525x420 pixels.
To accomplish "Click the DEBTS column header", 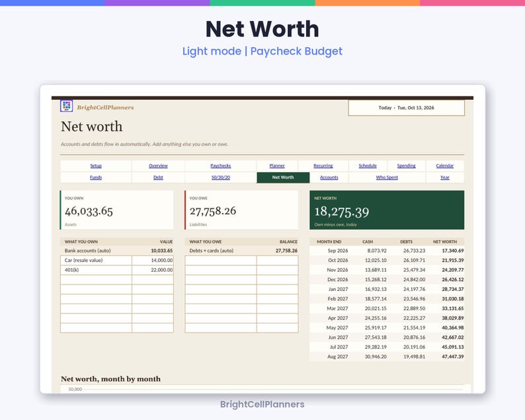I will point(406,241).
